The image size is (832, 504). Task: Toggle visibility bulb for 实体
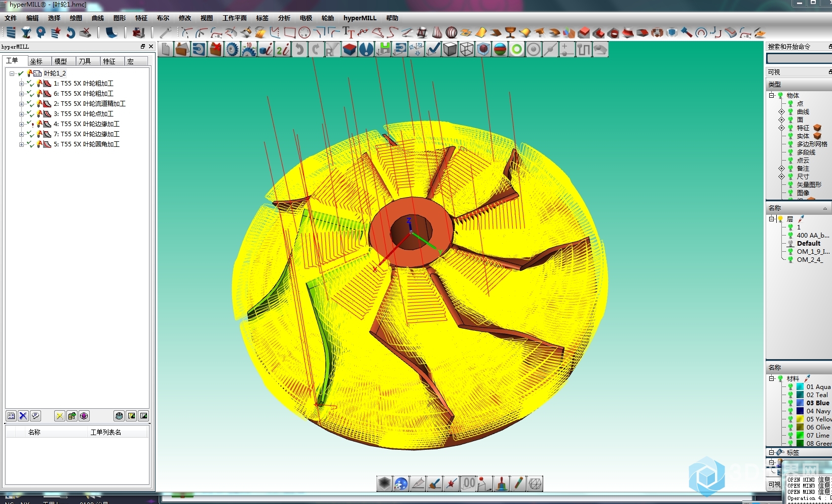tap(790, 136)
